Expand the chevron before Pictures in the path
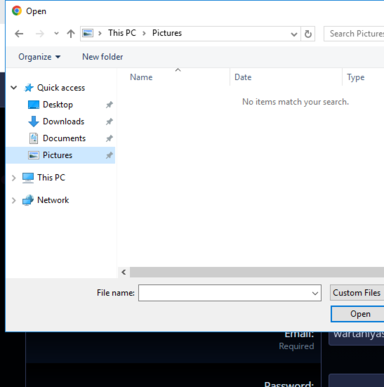This screenshot has width=384, height=387. [144, 33]
